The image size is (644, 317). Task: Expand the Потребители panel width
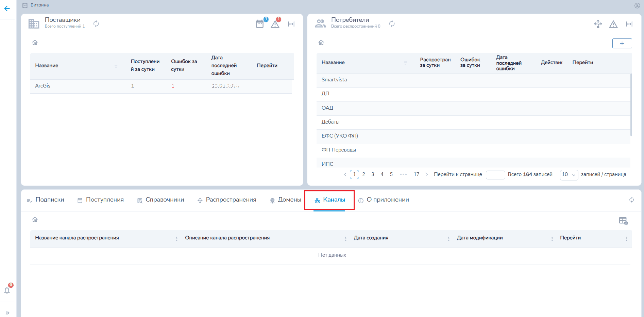629,24
